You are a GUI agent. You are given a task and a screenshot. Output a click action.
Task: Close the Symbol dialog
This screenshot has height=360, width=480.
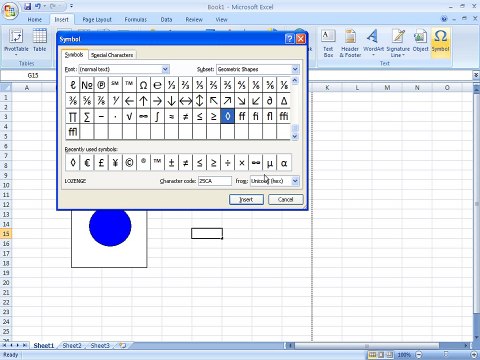pos(301,39)
